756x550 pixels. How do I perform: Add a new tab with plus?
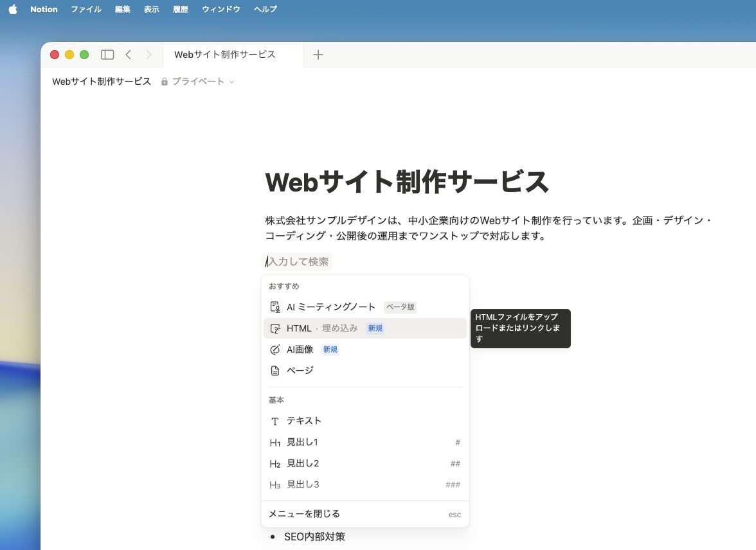click(x=318, y=55)
